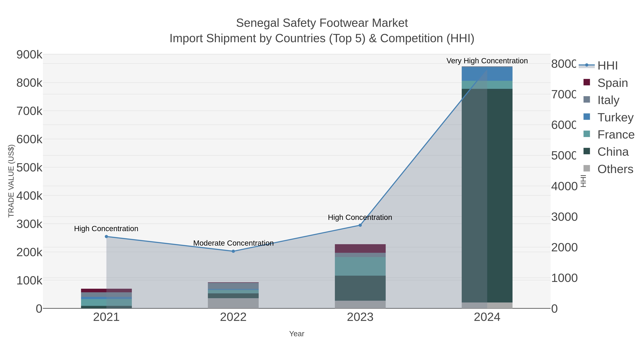Click the France bar segment in 2024
The image size is (644, 362).
487,85
